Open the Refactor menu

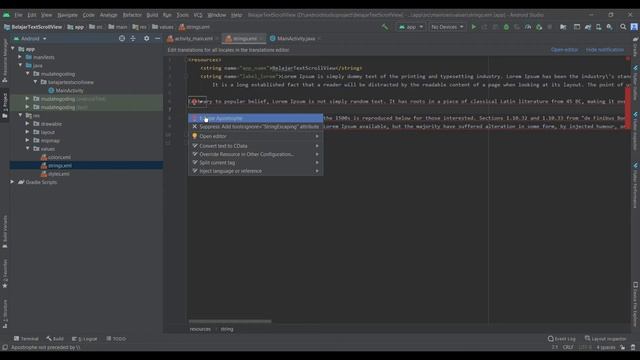tap(132, 15)
